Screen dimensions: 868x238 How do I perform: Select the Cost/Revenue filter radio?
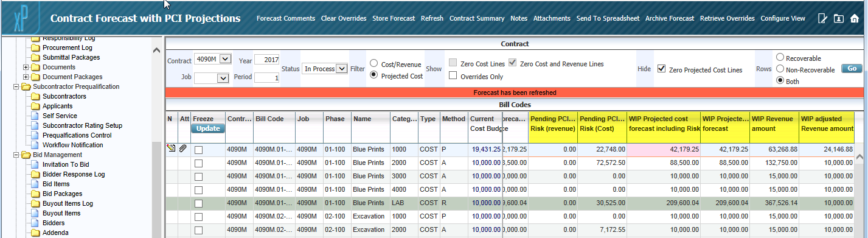[374, 63]
